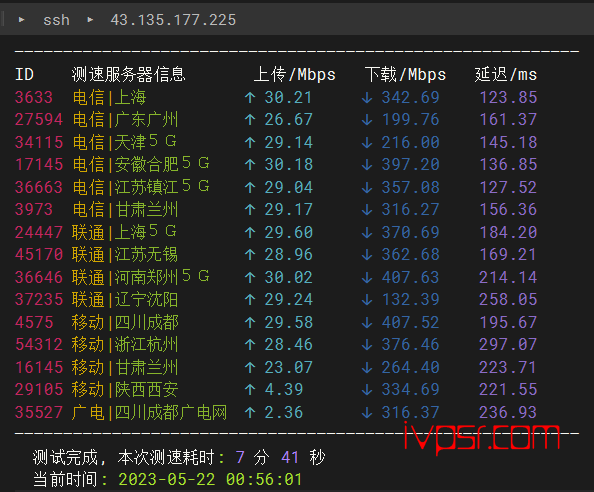
Task: Select download value 264.40
Action: [x=410, y=367]
